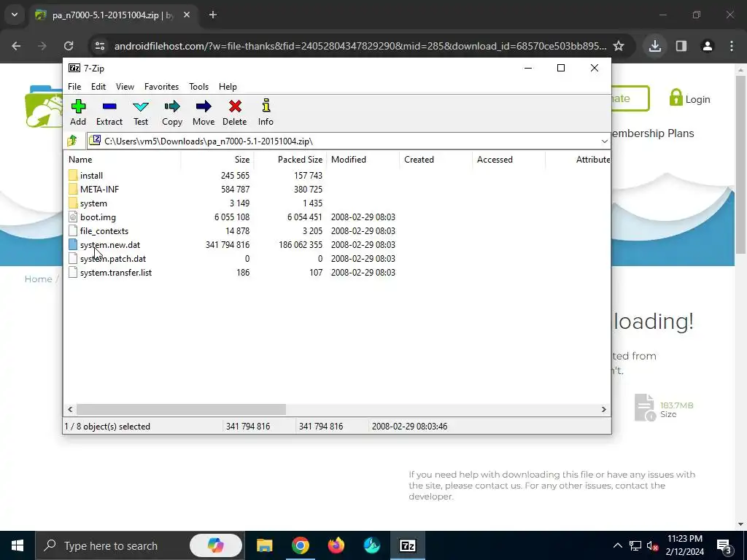747x560 pixels.
Task: Open Copilot icon in taskbar
Action: pos(215,545)
